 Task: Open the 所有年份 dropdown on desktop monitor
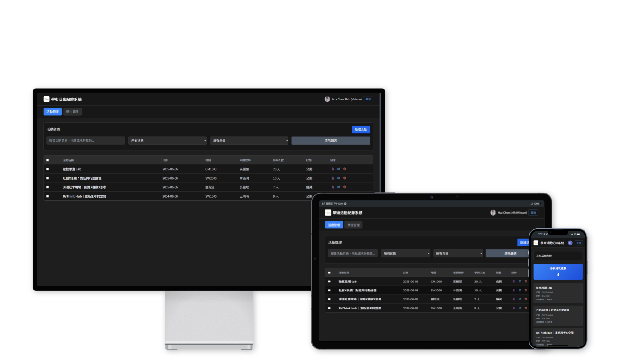249,141
